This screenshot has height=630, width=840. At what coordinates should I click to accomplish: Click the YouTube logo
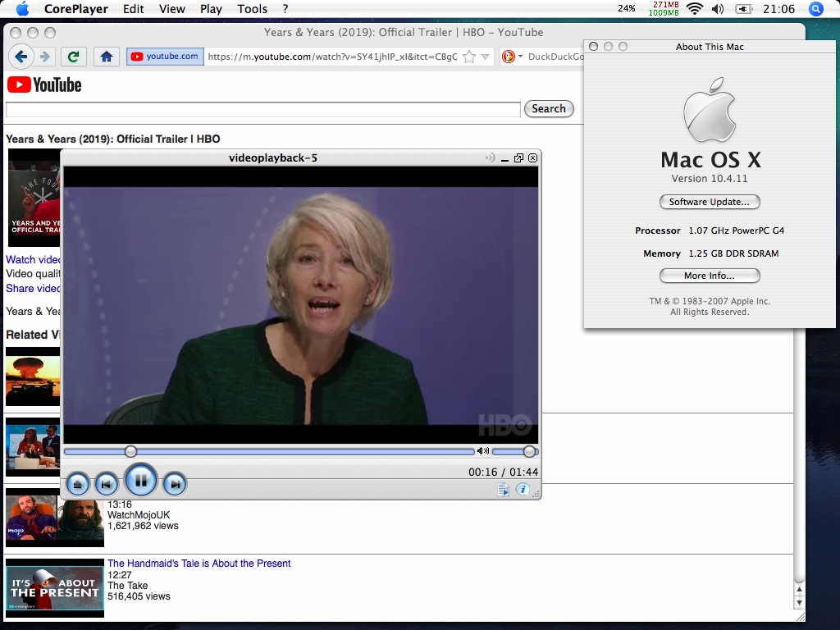[44, 84]
